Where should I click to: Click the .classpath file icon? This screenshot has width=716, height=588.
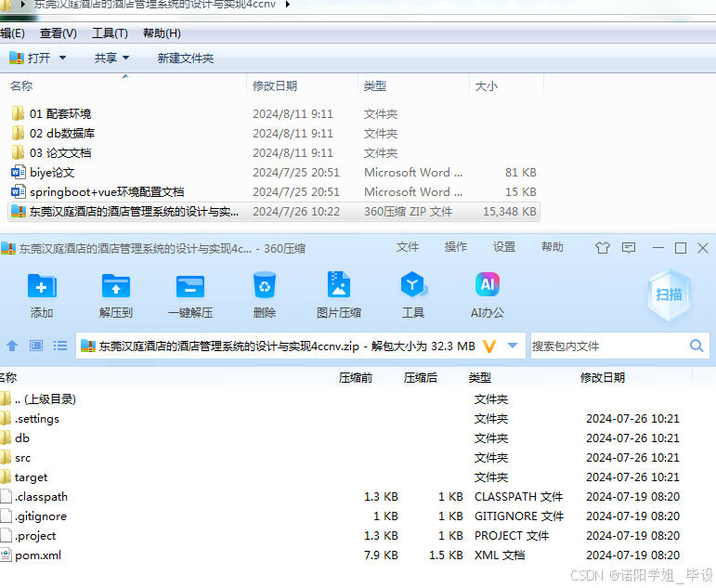coord(6,497)
